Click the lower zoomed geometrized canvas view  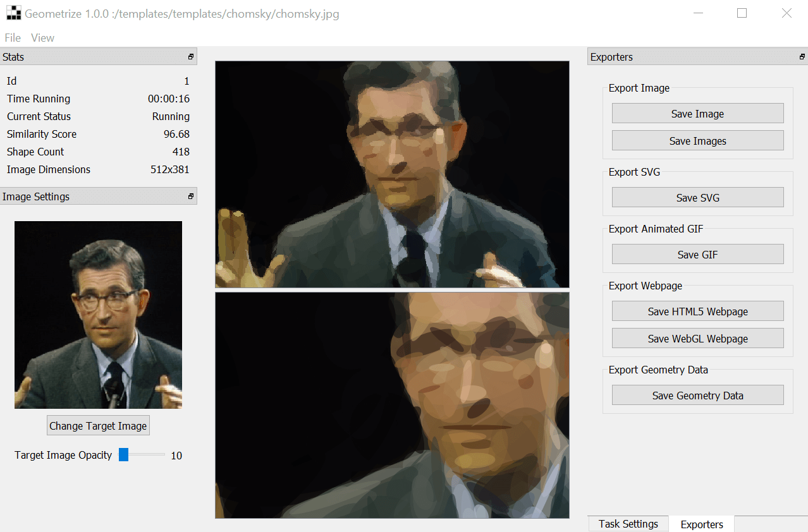(x=392, y=405)
